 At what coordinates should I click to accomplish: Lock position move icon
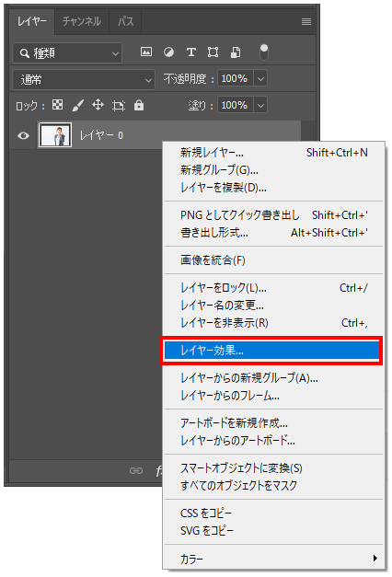98,105
